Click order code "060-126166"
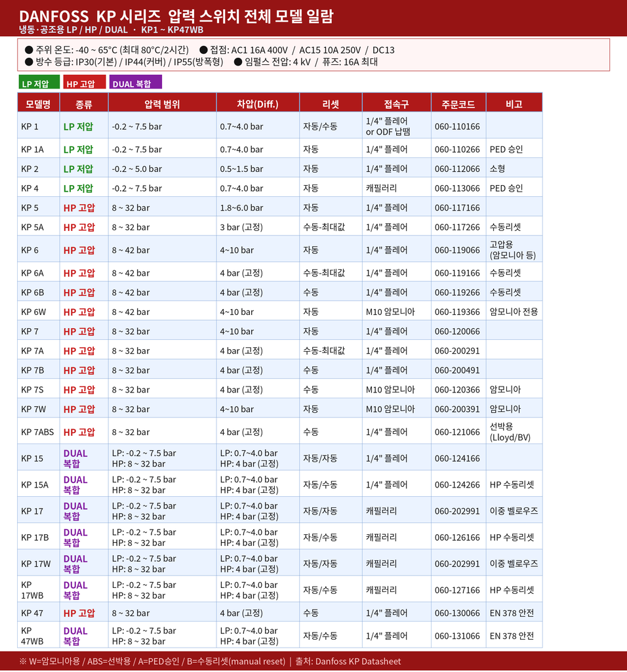The width and height of the screenshot is (627, 672). pos(457,537)
